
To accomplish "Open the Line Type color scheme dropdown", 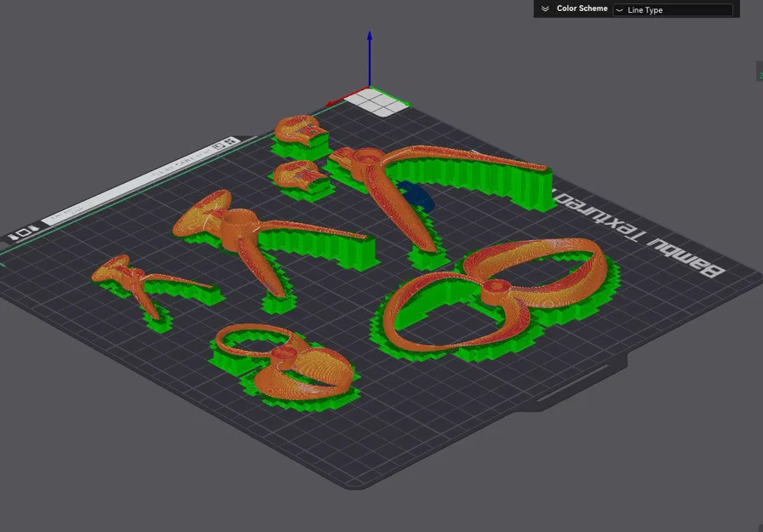I will coord(673,9).
